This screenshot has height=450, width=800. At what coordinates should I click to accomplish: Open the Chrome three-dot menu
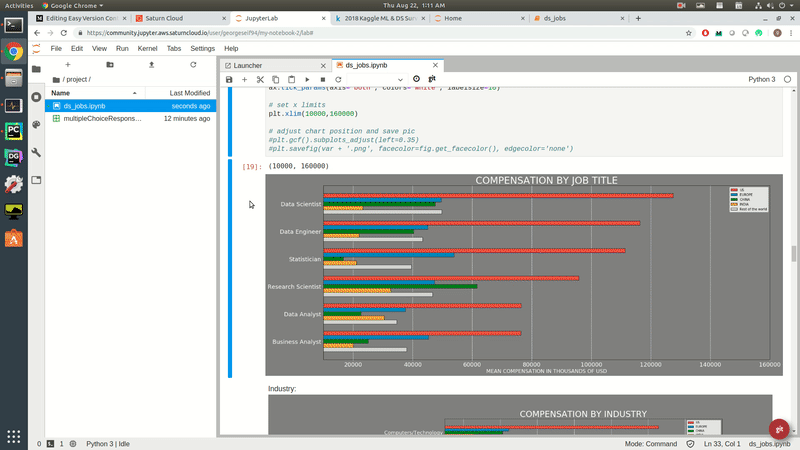click(791, 33)
